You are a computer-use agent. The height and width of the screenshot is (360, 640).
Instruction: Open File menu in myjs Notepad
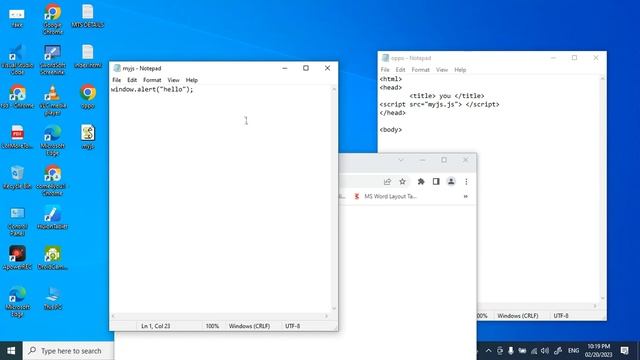117,80
